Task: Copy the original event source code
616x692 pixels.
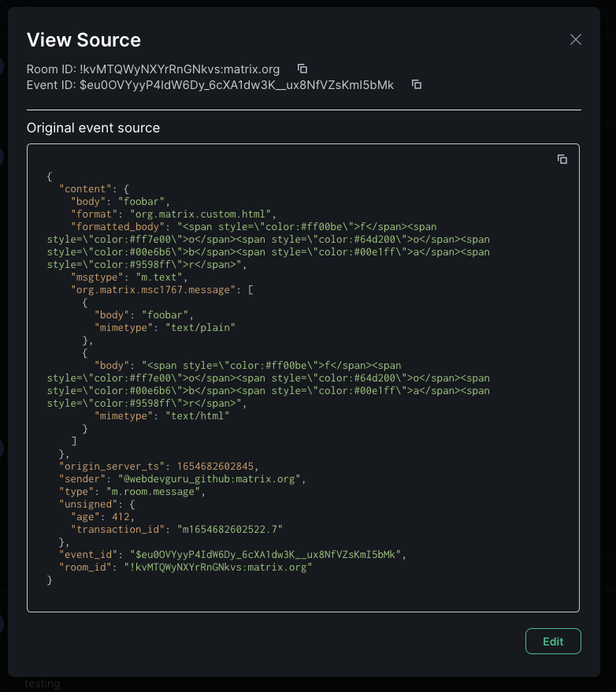Action: (562, 159)
